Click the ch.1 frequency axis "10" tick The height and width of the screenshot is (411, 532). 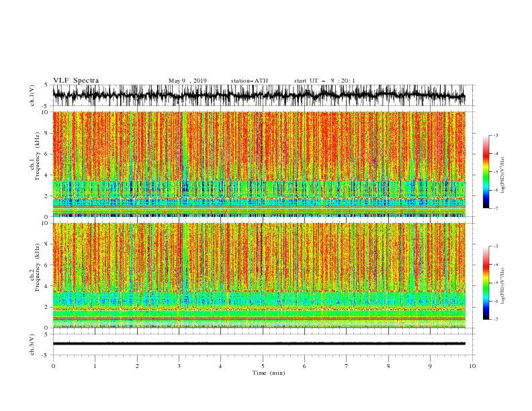[45, 112]
